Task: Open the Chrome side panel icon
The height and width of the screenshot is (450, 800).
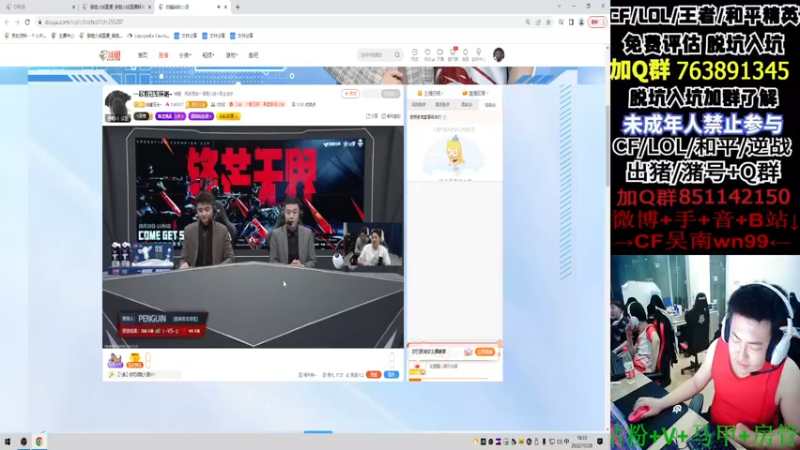Action: [x=571, y=22]
